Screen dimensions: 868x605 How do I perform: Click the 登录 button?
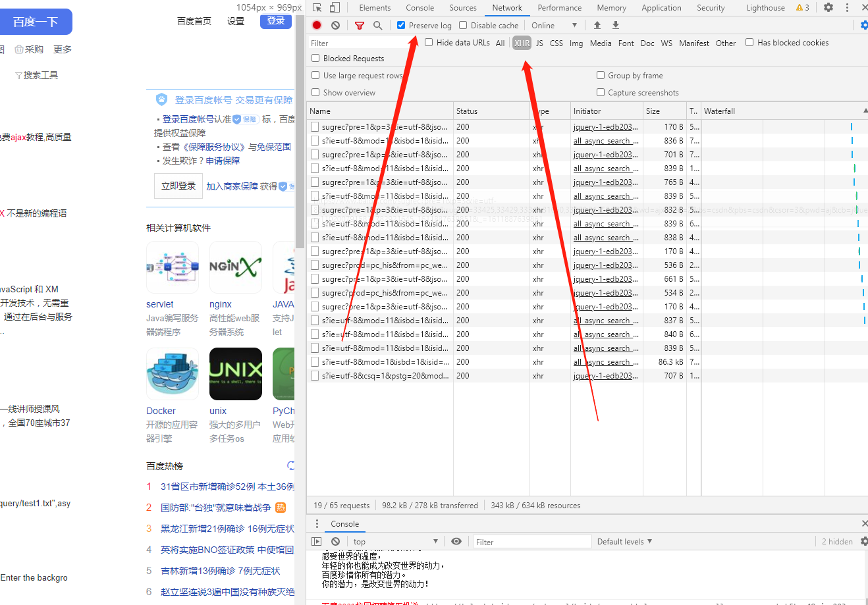275,20
